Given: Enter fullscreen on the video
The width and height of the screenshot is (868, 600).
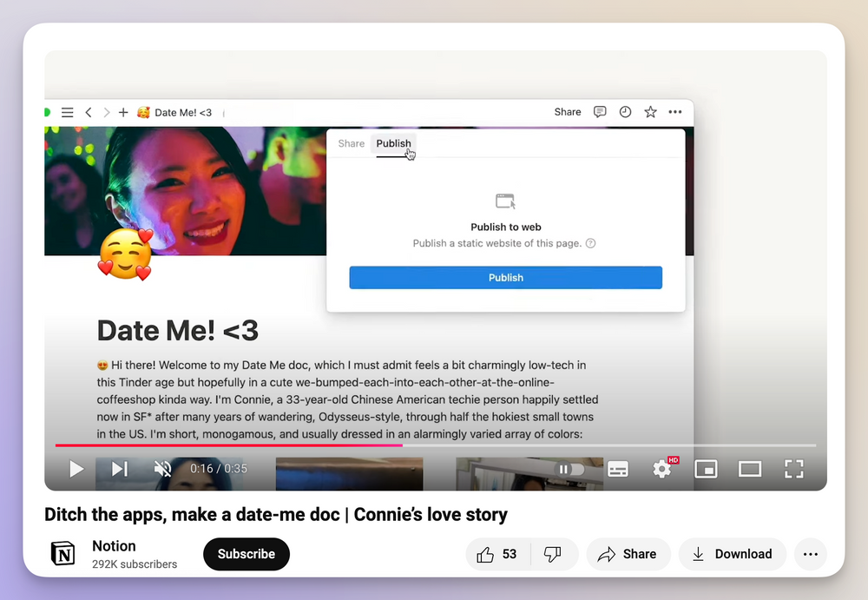Looking at the screenshot, I should click(793, 469).
